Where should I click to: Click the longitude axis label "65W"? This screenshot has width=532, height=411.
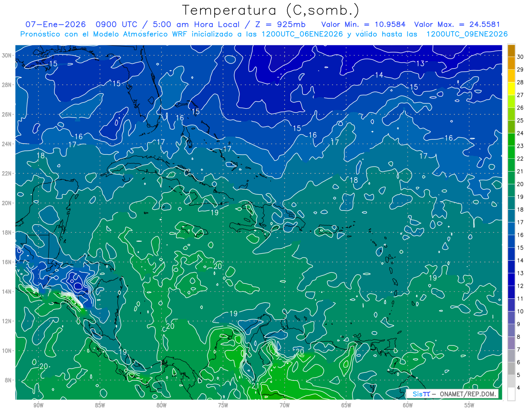[346, 405]
